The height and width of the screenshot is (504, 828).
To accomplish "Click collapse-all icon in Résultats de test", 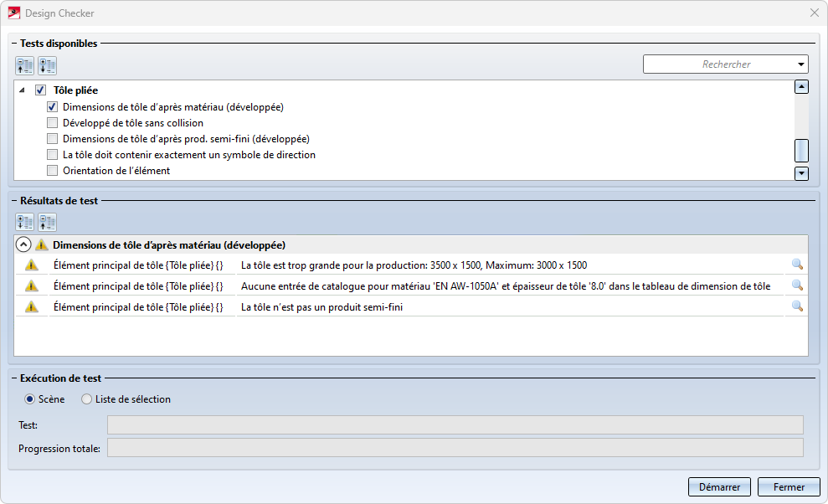I will (48, 223).
